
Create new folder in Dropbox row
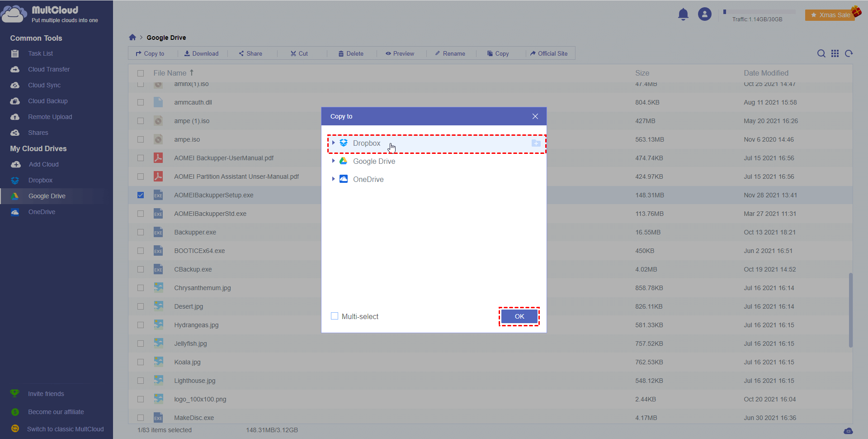pyautogui.click(x=536, y=143)
